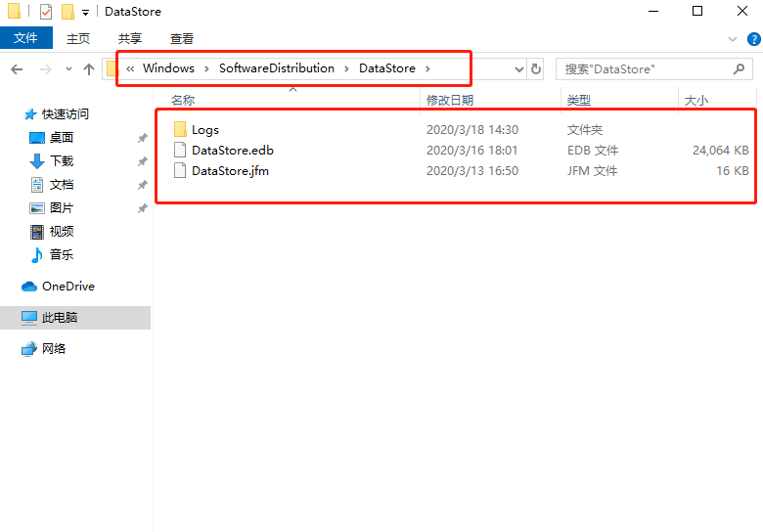The image size is (763, 532).
Task: Click the quick access properties checkmark icon
Action: click(45, 12)
